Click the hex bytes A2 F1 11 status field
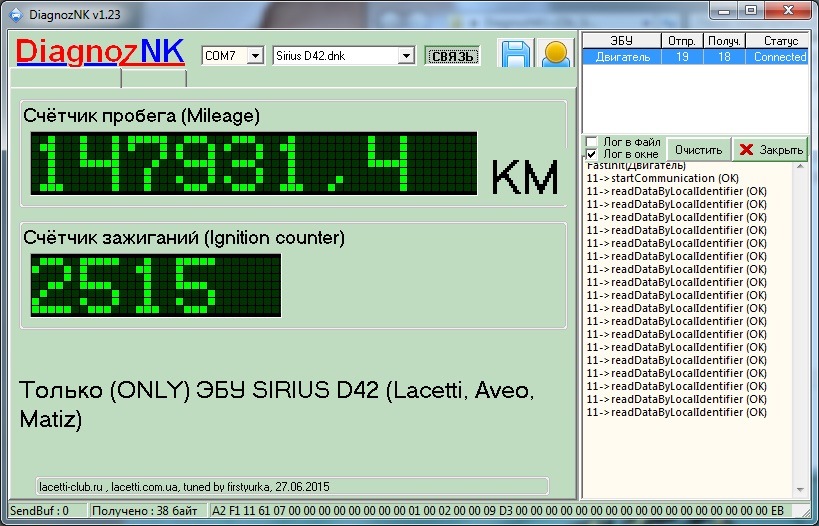819x526 pixels. tap(498, 510)
